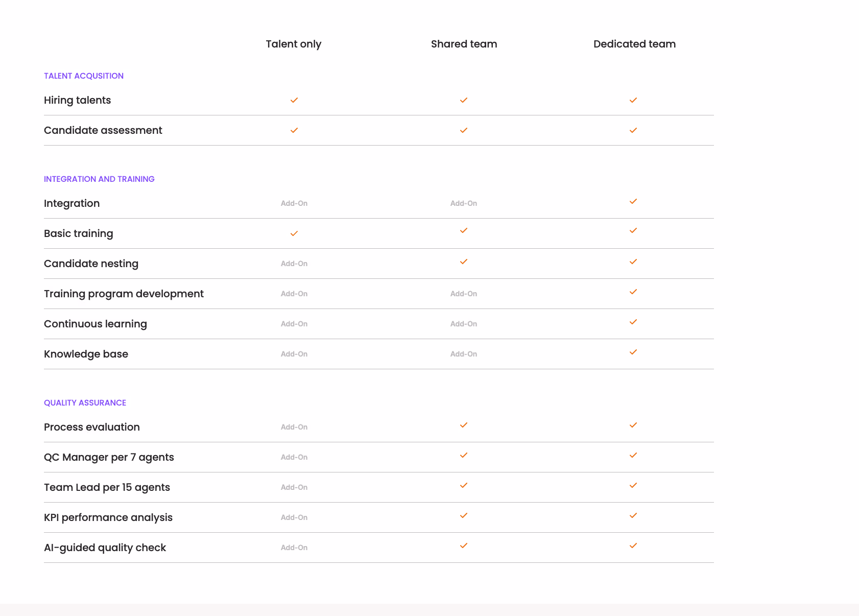Click AI-guided quality check checkmark under Shared team
The width and height of the screenshot is (859, 616).
click(x=464, y=546)
